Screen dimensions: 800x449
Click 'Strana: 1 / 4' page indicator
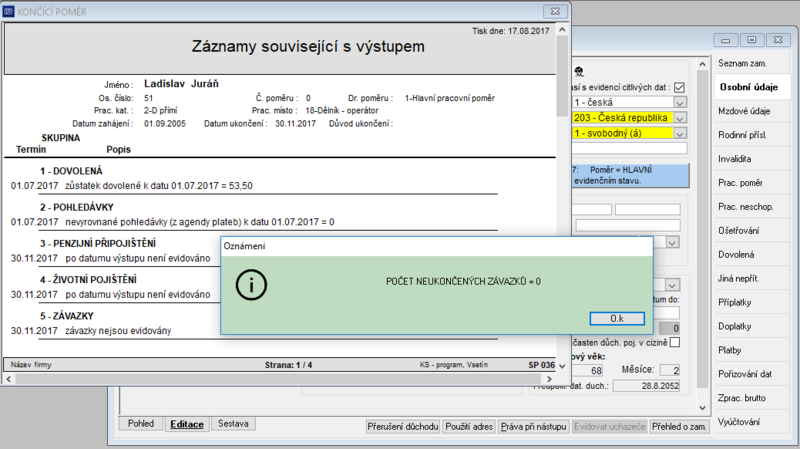point(288,365)
